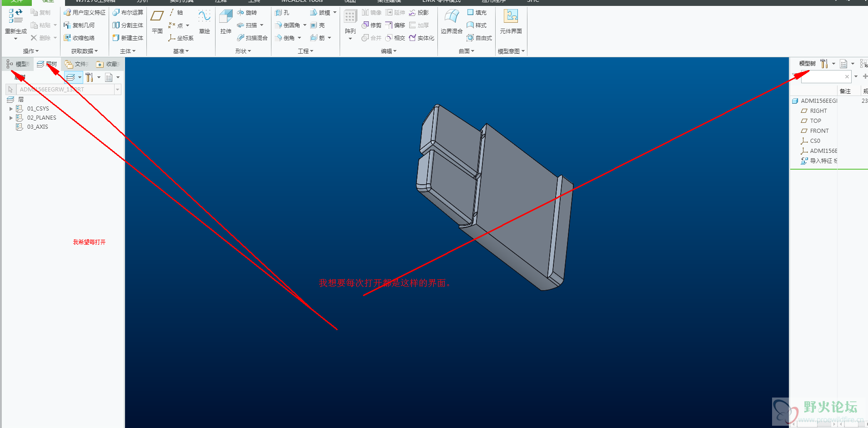
Task: Select the FRONT plane in model tree
Action: [819, 131]
